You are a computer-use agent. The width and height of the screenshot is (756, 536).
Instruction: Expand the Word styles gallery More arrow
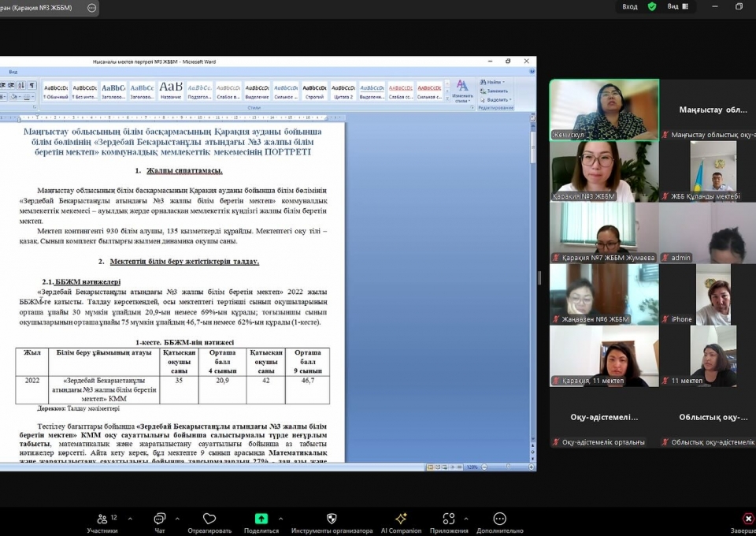[x=447, y=99]
